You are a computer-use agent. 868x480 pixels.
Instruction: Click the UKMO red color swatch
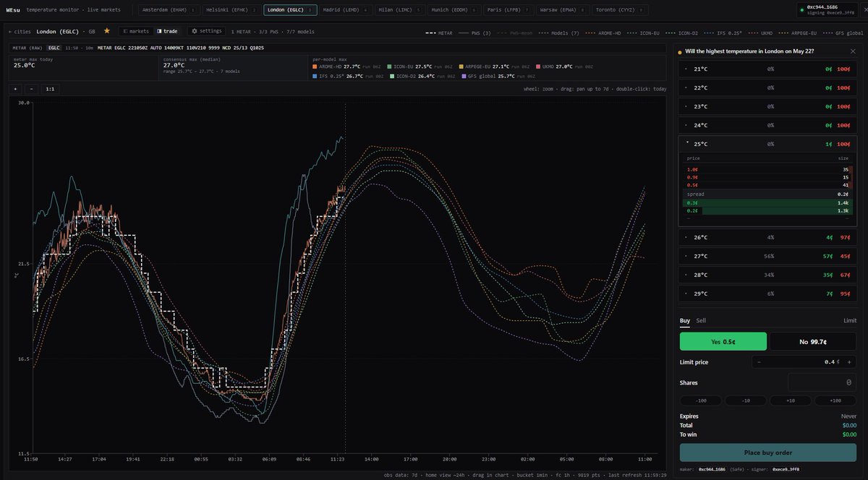click(x=537, y=66)
